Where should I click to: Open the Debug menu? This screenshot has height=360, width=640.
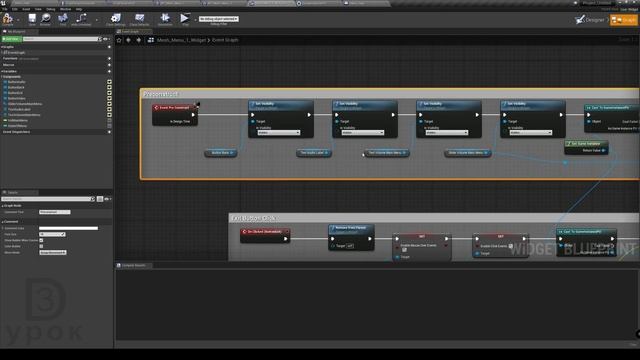[51, 9]
